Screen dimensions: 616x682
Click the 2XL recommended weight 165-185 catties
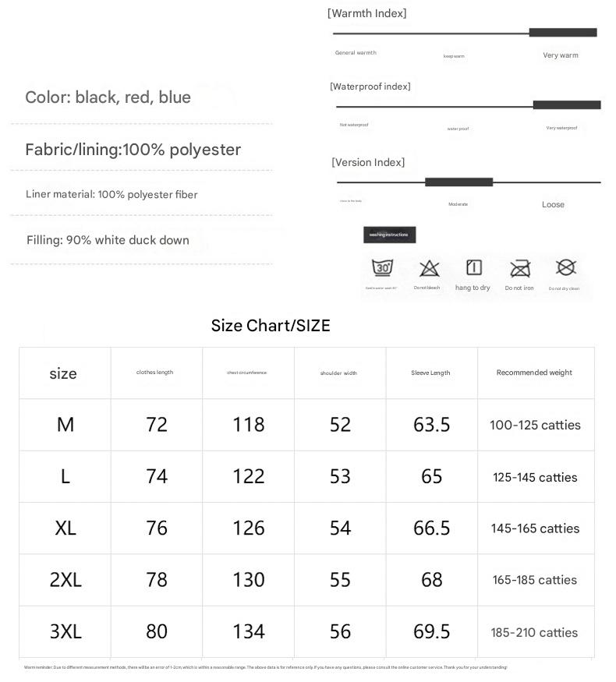pyautogui.click(x=535, y=580)
